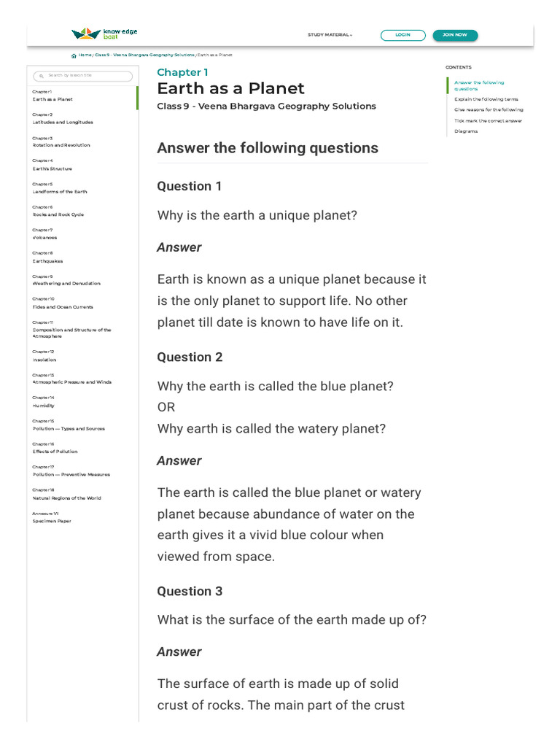Viewport: 560px width, 747px height.
Task: Open Chapter 8 Earthquakes lesson
Action: 47,260
